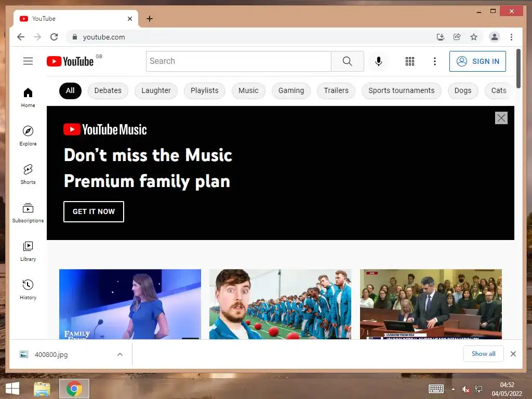Select the Cats filter chip
Screen dimensions: 532x399
pyautogui.click(x=499, y=90)
